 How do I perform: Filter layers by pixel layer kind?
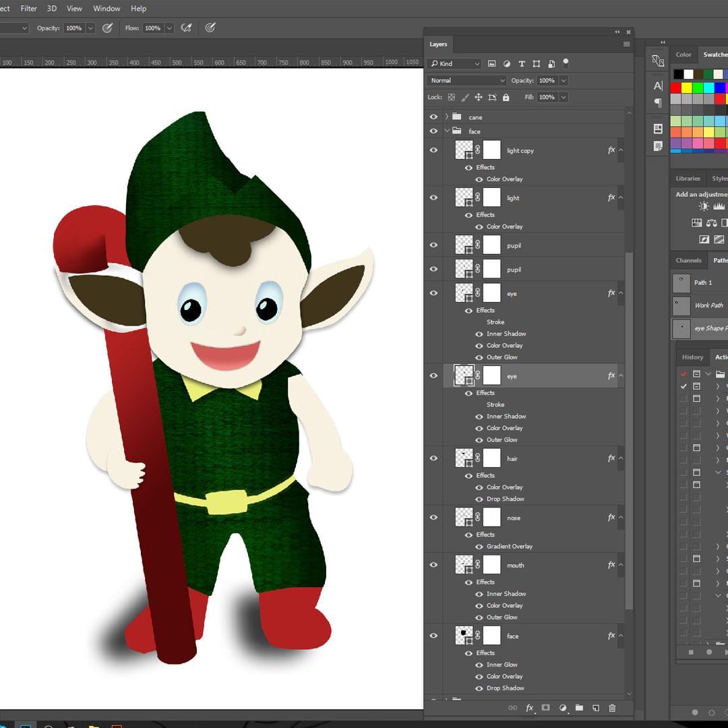(491, 63)
